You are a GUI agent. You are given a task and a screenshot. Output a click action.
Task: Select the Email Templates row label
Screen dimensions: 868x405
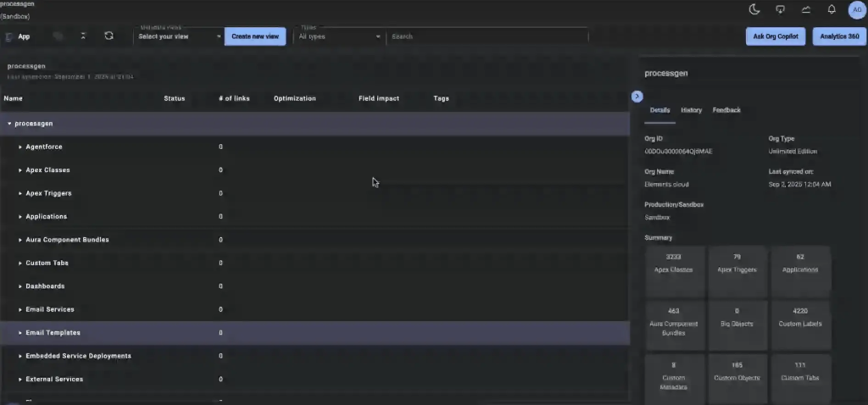click(53, 333)
